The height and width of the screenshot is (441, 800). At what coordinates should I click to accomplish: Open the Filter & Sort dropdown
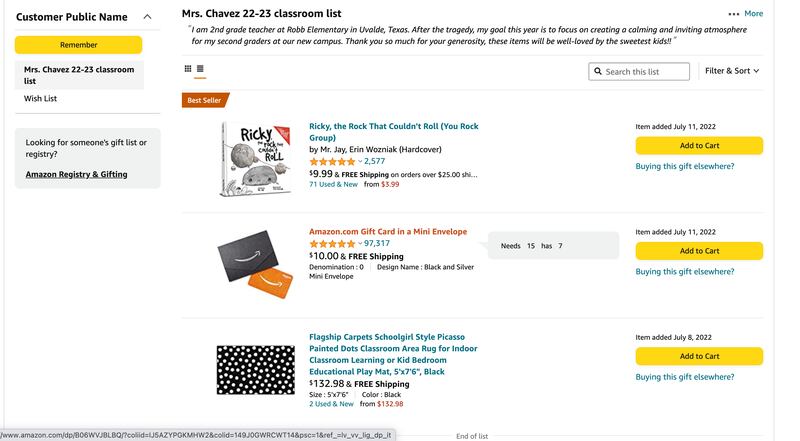coord(732,71)
